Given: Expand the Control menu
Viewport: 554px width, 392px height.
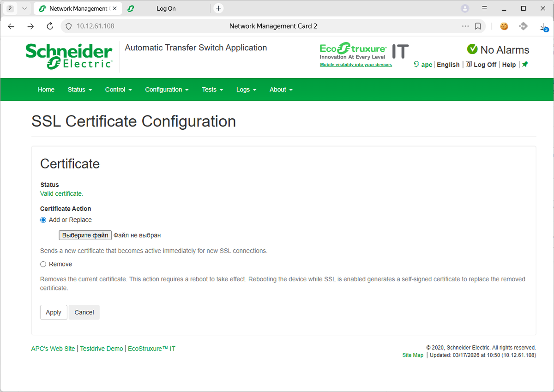Looking at the screenshot, I should click(118, 90).
